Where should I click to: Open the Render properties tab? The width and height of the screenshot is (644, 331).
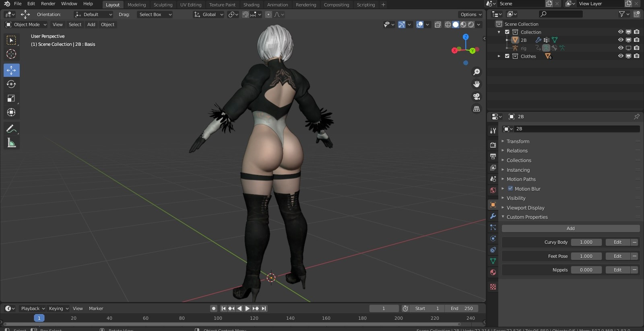pyautogui.click(x=493, y=145)
